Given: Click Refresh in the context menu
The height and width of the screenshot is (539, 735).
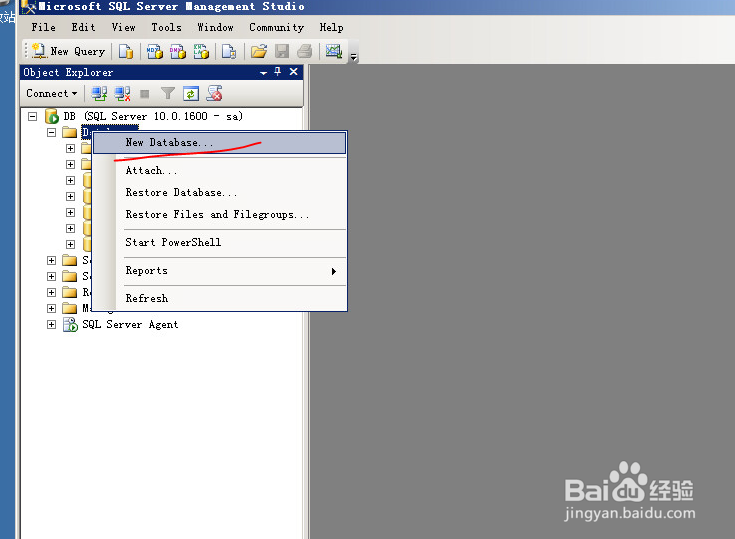Looking at the screenshot, I should pyautogui.click(x=219, y=299).
